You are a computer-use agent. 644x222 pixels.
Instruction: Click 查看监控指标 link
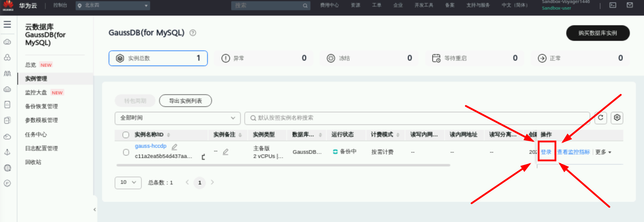[573, 152]
